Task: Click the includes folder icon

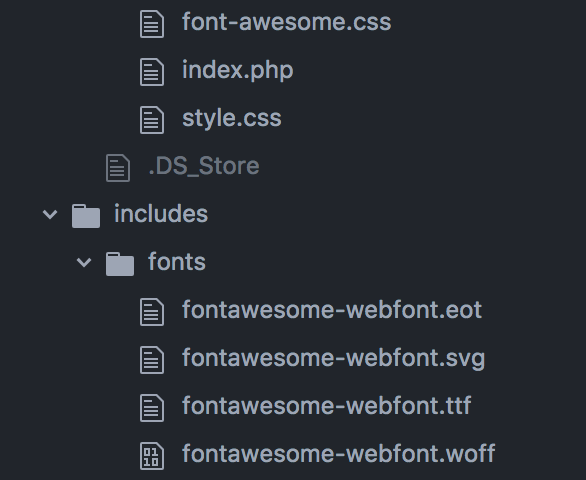Action: click(86, 216)
